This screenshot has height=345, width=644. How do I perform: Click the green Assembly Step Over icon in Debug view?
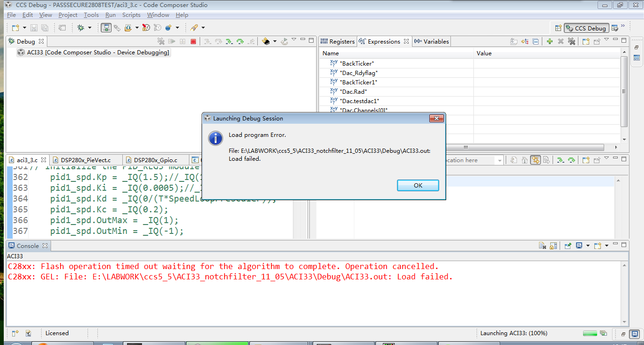240,41
